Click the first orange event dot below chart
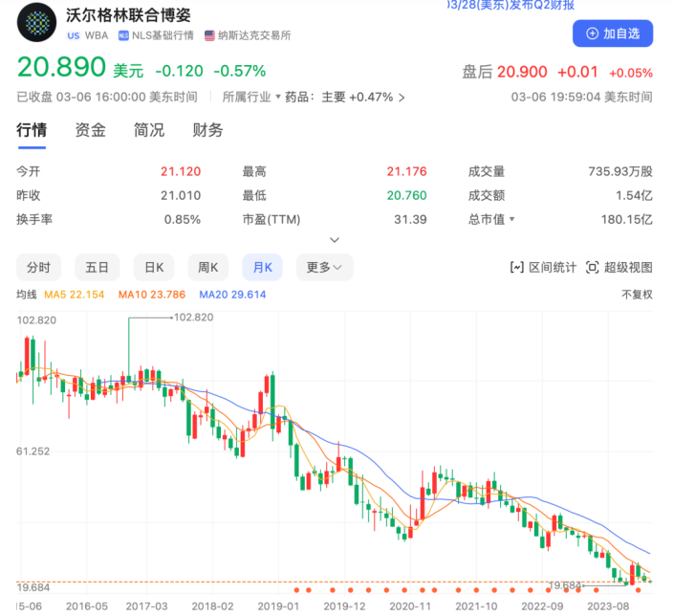This screenshot has width=673, height=616. point(296,589)
